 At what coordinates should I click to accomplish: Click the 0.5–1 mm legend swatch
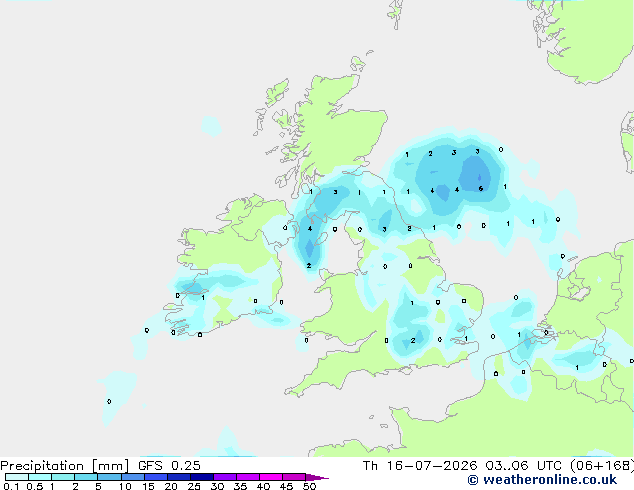pos(40,477)
